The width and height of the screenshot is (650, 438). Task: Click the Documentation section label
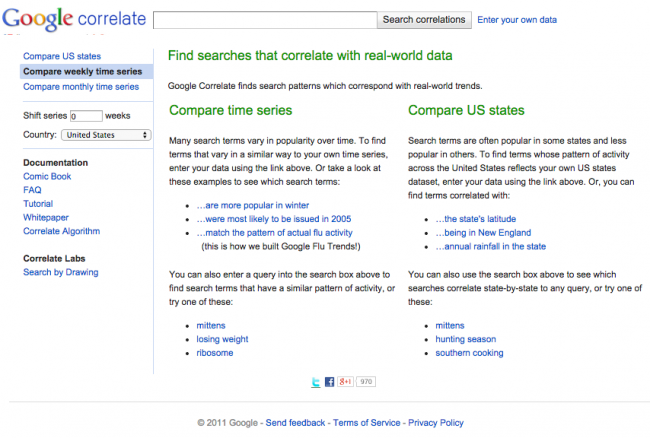pyautogui.click(x=56, y=162)
